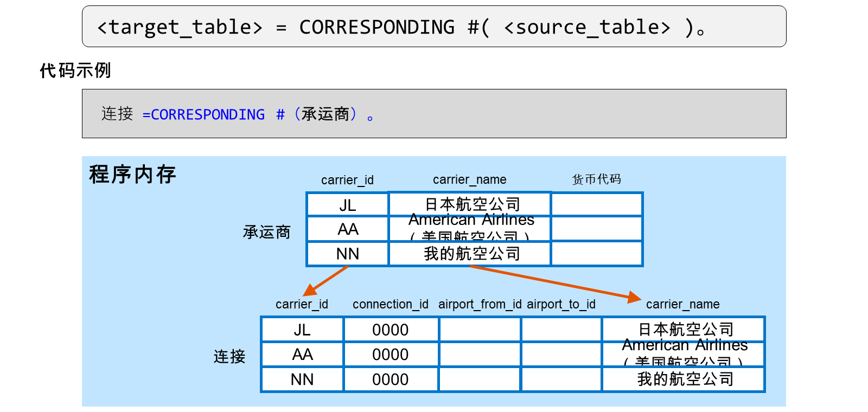
Task: Click the airport_from_id column header
Action: [x=480, y=304]
